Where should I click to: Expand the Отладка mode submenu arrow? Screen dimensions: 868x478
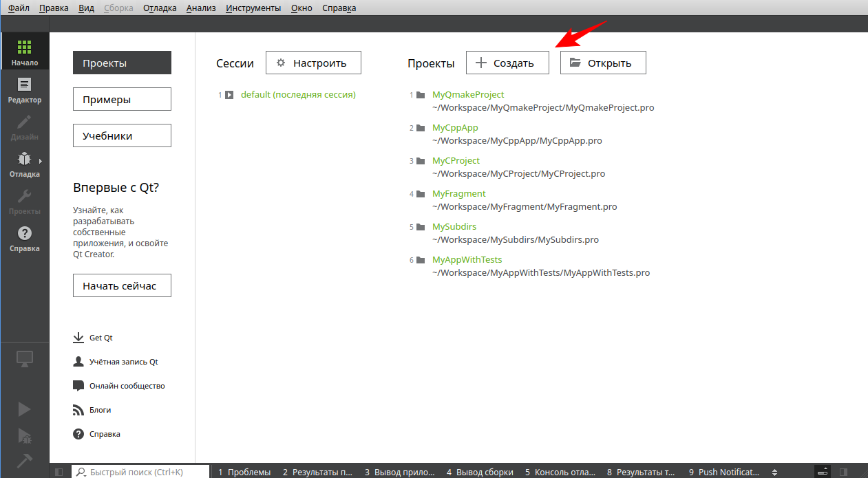click(40, 161)
